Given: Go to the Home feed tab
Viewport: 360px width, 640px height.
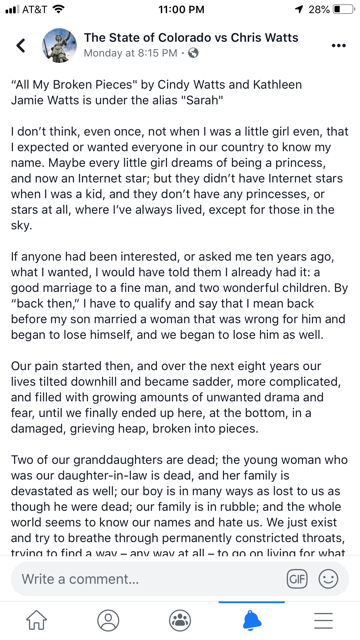Looking at the screenshot, I should pos(37,620).
